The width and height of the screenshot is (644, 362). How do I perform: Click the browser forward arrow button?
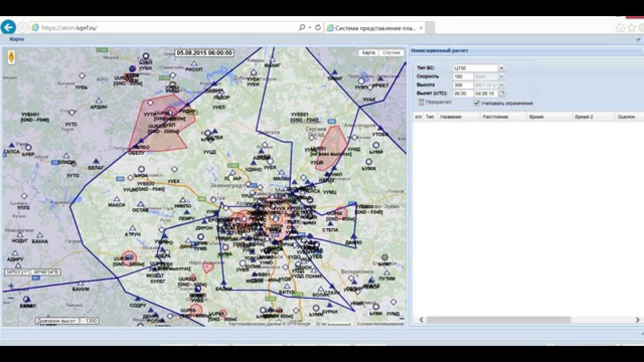(23, 28)
